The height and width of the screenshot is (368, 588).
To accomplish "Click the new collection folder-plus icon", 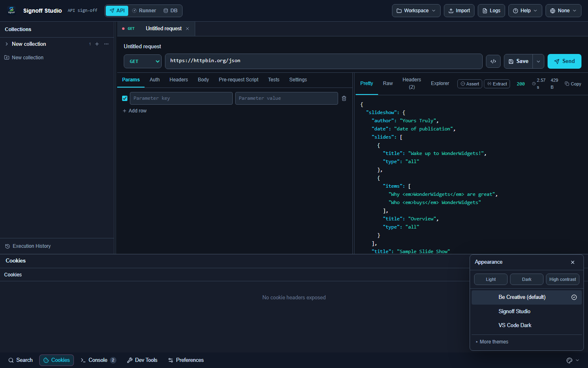I will coord(7,58).
